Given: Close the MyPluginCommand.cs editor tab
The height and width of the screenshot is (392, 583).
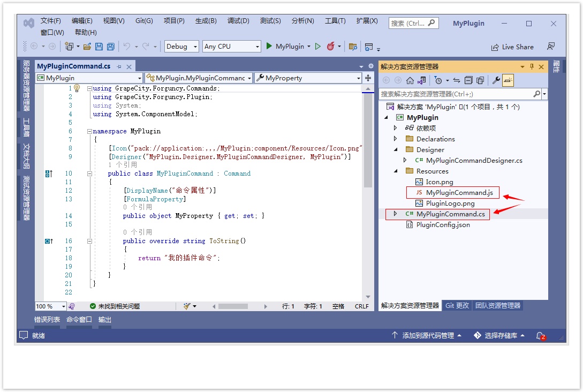Looking at the screenshot, I should pyautogui.click(x=129, y=66).
